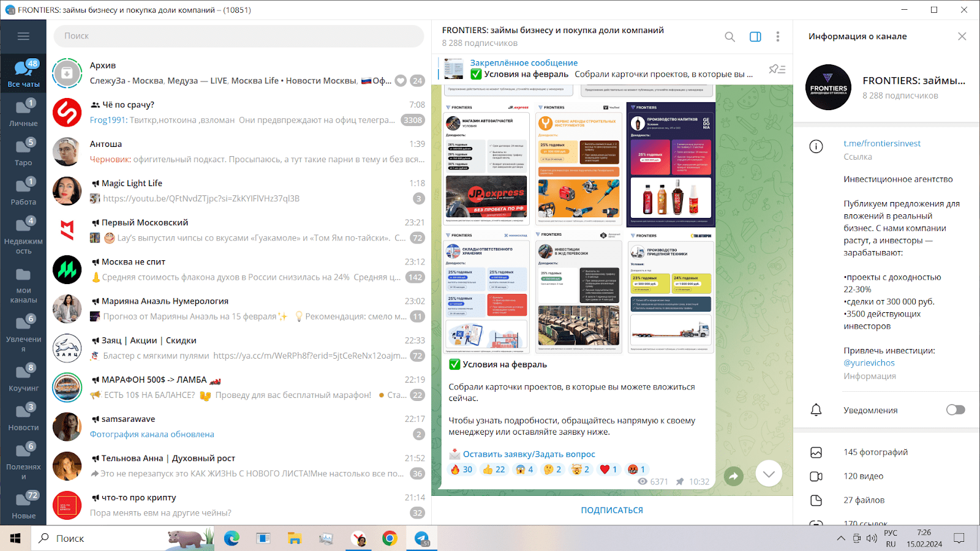Open the hamburger main menu
Viewport: 980px width, 551px height.
click(23, 36)
